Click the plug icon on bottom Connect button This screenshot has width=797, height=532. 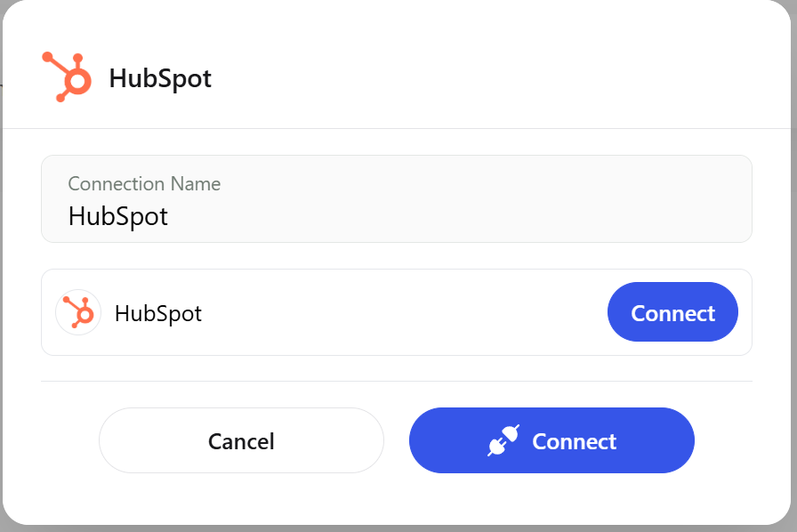pyautogui.click(x=503, y=440)
